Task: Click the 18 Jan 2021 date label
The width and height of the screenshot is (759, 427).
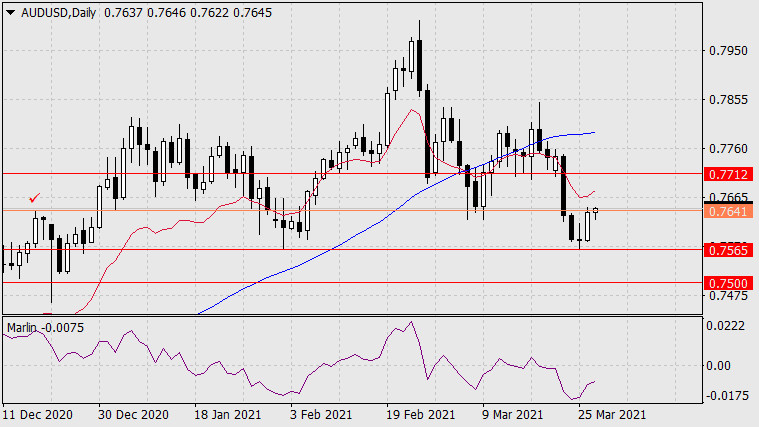Action: [228, 415]
